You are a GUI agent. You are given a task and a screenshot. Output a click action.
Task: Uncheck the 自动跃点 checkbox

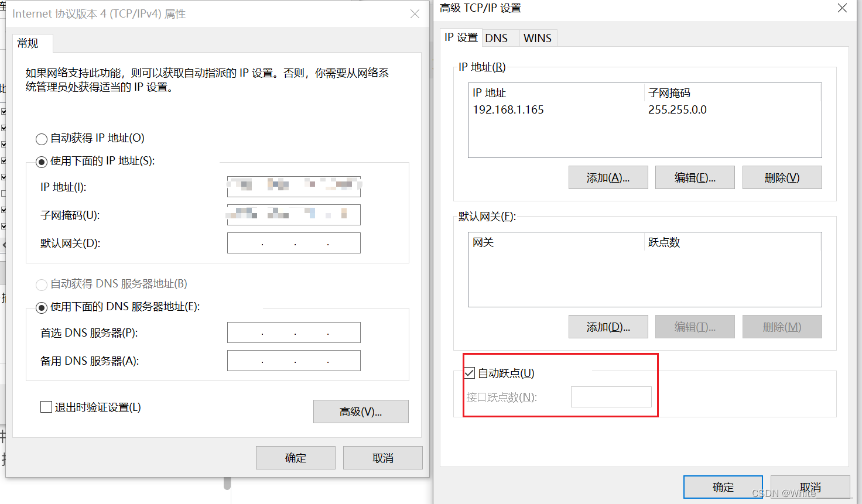point(469,373)
